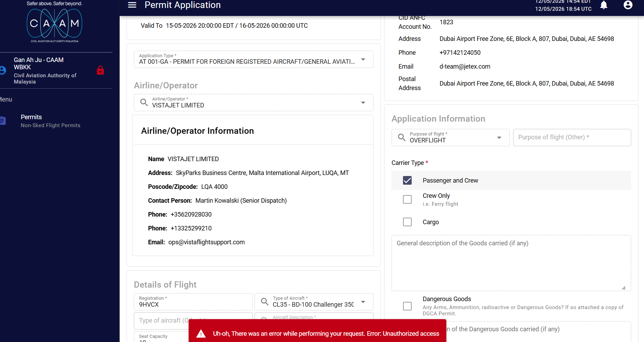Click the 18:54 UTC date-time in header
This screenshot has height=342, width=644.
[563, 9]
